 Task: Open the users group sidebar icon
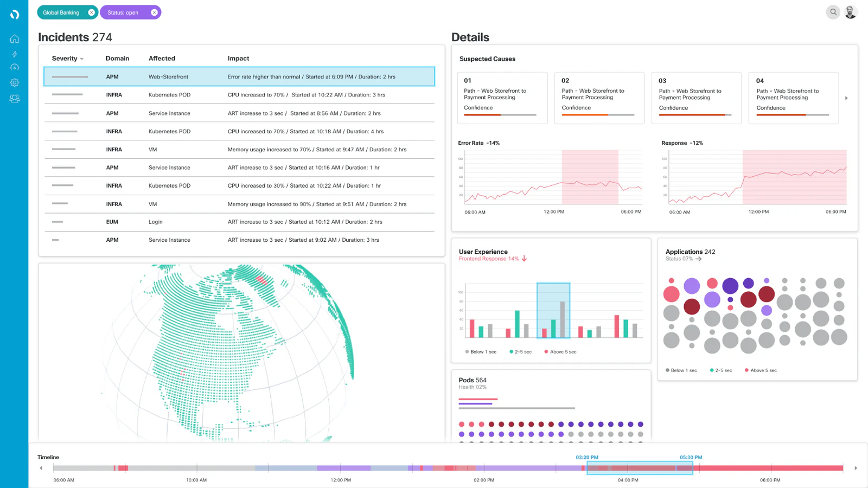pyautogui.click(x=15, y=99)
